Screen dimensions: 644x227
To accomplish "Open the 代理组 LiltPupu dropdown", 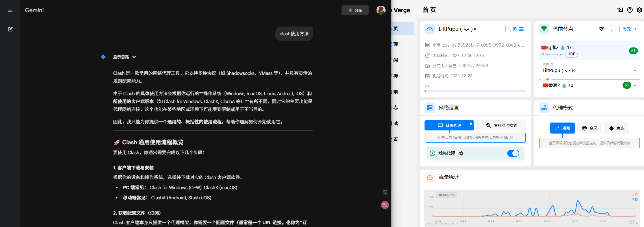I will [589, 70].
